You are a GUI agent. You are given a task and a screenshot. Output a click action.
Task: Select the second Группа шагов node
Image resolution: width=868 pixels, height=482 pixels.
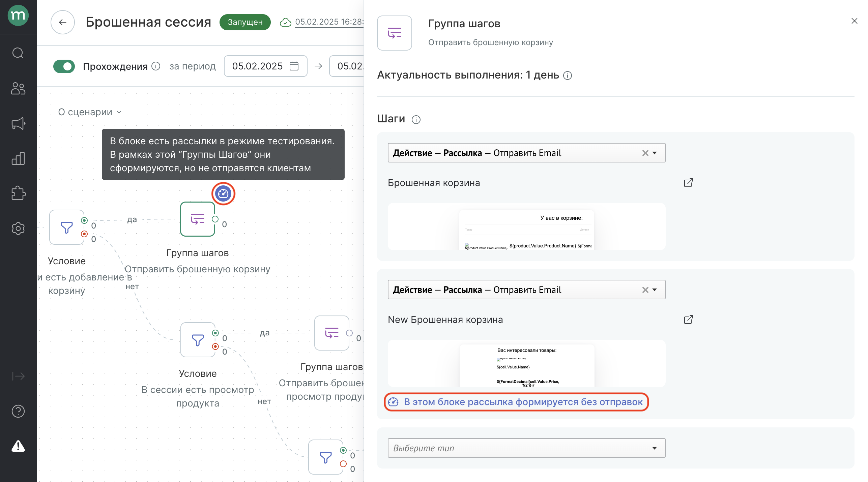(332, 333)
